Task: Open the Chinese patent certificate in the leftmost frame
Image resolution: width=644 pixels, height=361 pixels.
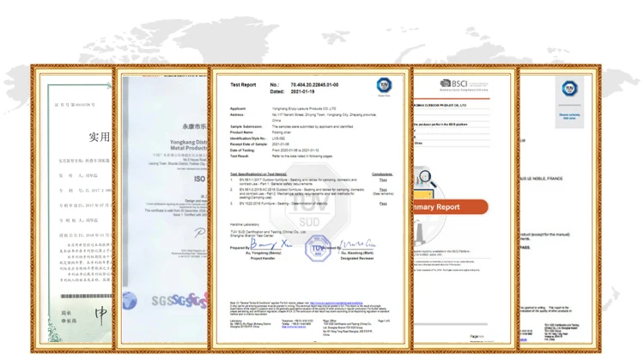Action: [x=72, y=209]
